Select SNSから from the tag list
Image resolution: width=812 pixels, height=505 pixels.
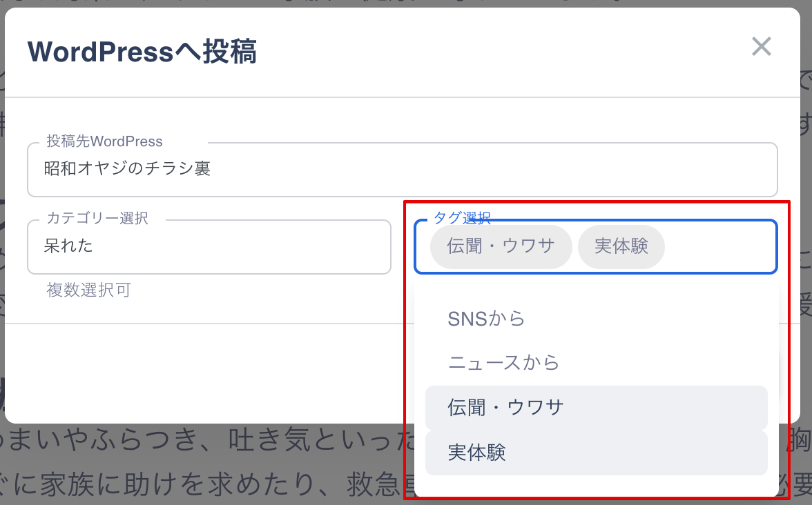click(596, 319)
